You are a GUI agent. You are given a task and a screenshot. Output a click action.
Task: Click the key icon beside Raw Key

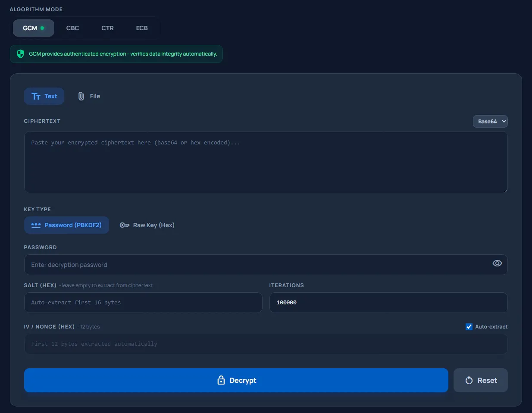tap(125, 225)
